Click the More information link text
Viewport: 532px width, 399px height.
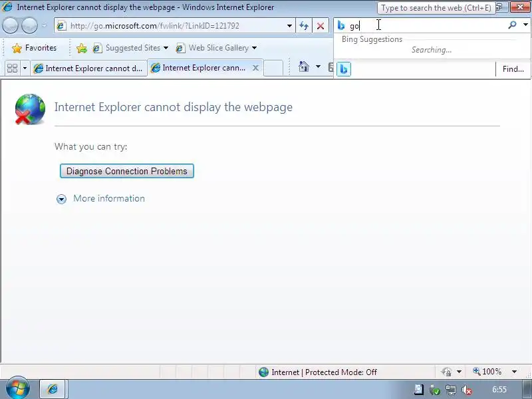click(x=109, y=198)
